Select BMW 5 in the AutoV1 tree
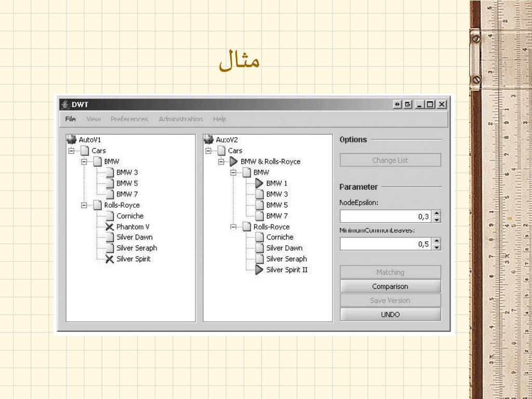The width and height of the screenshot is (532, 399). tap(127, 183)
